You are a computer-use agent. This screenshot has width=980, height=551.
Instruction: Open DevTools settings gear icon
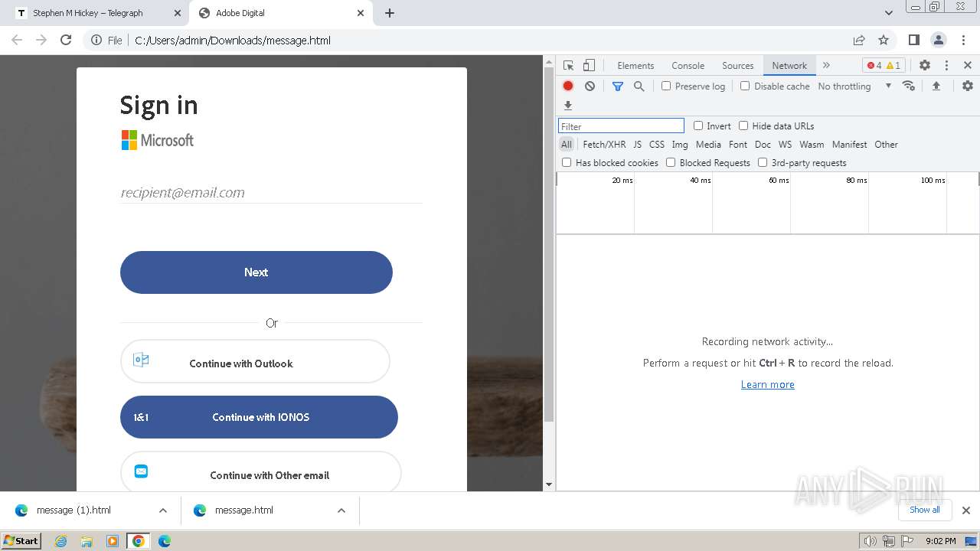pyautogui.click(x=925, y=65)
